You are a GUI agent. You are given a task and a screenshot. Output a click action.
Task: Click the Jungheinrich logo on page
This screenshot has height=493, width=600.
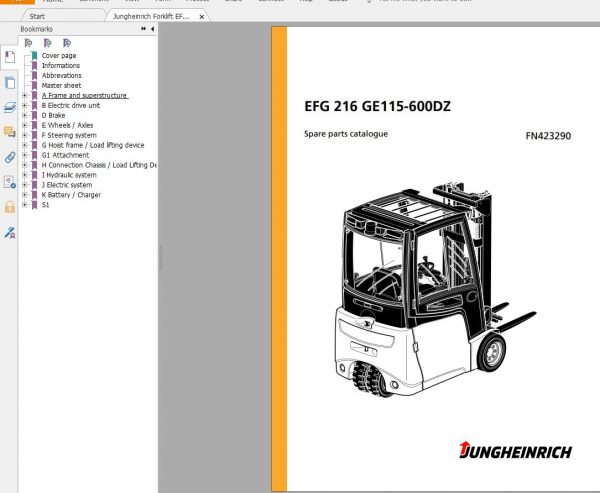[x=515, y=451]
